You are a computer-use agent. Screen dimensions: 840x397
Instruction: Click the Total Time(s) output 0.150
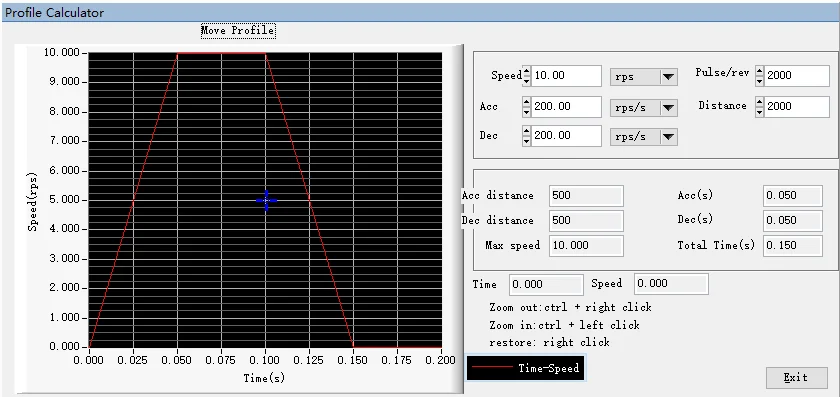(792, 245)
